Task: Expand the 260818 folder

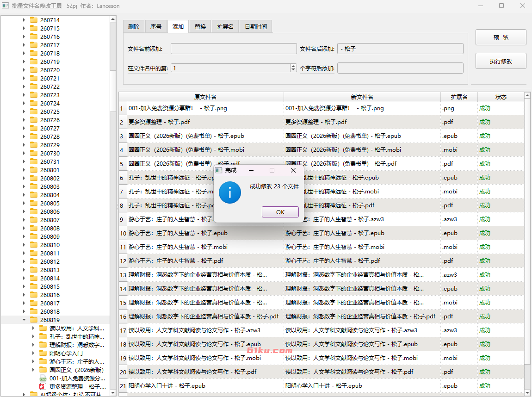Action: (x=24, y=311)
